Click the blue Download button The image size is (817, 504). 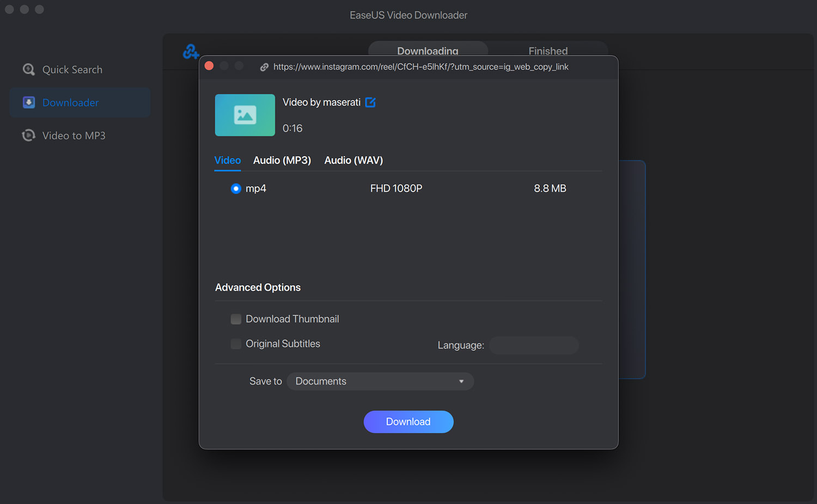[x=408, y=422]
